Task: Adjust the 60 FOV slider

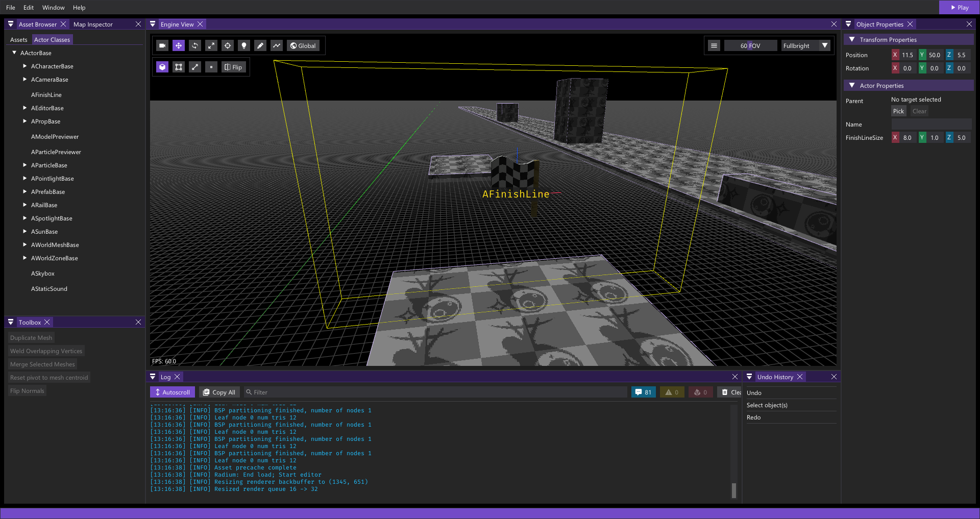Action: [x=750, y=46]
